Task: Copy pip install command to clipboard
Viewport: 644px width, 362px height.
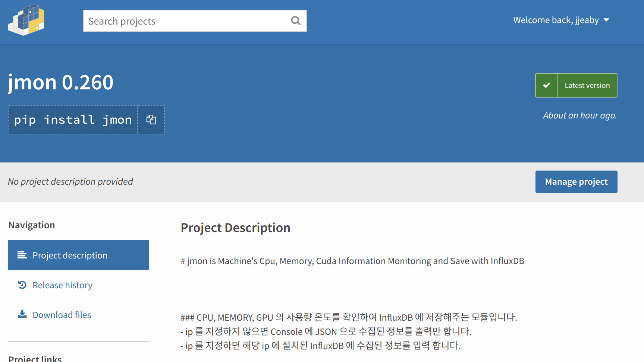Action: coord(151,120)
